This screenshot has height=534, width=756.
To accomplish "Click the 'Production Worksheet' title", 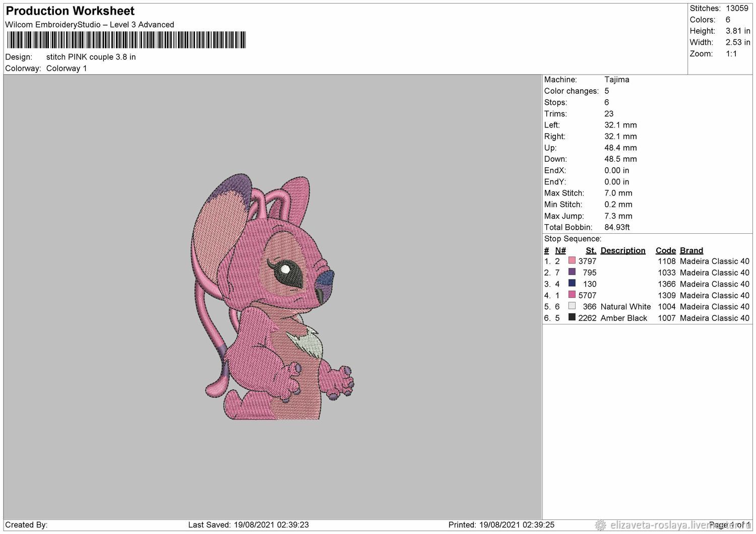I will coord(70,11).
